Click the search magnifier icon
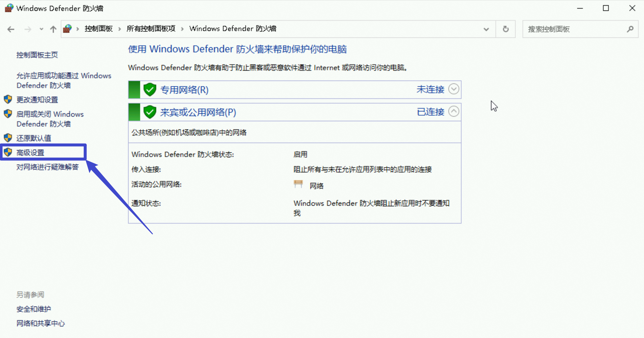 point(630,29)
